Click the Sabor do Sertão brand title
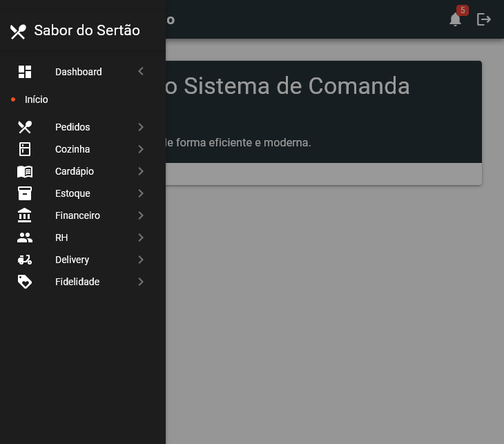The height and width of the screenshot is (444, 504). (86, 30)
